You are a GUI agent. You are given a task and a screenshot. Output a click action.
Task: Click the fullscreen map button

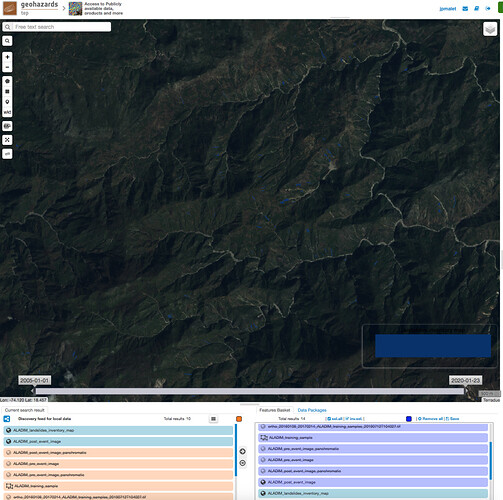coord(7,140)
